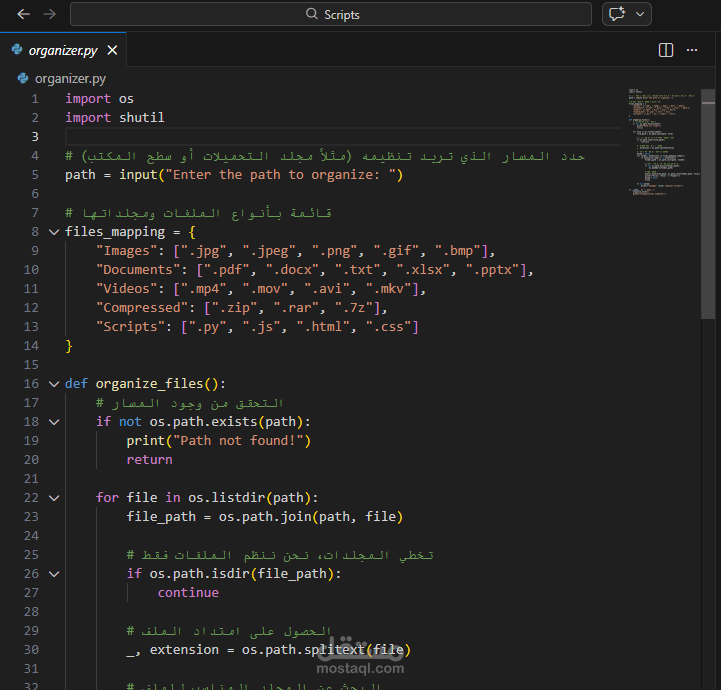Collapse the for loop at line 22
The image size is (721, 690).
pos(53,498)
